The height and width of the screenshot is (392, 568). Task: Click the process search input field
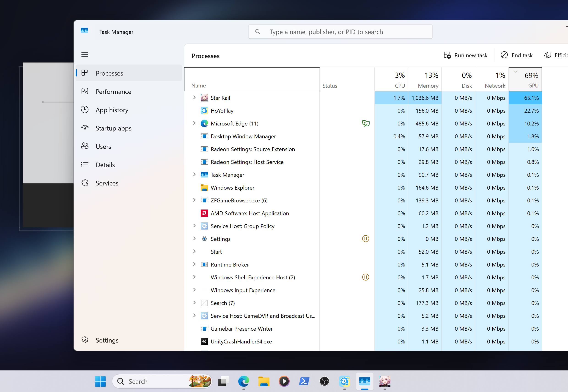340,32
